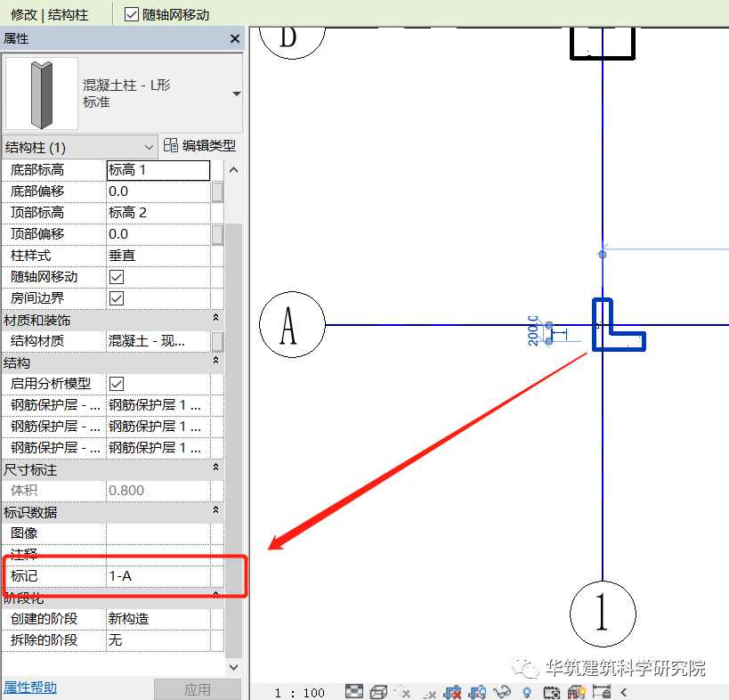Open the column type selector dropdown arrow
This screenshot has width=729, height=700.
236,94
